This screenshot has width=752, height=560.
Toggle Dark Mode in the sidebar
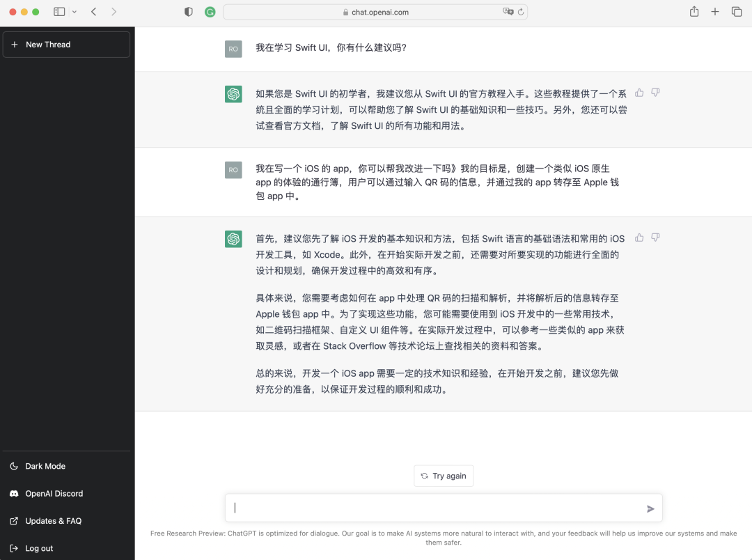[x=45, y=466]
